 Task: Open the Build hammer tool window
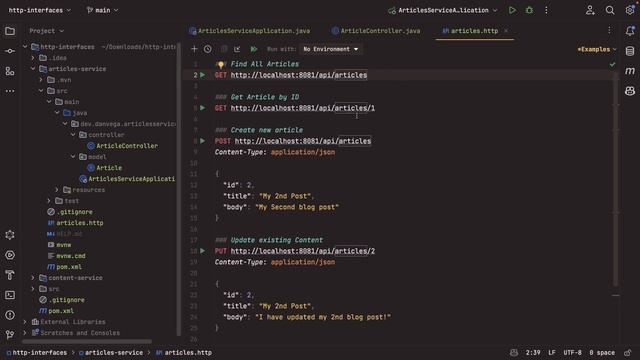point(10,275)
